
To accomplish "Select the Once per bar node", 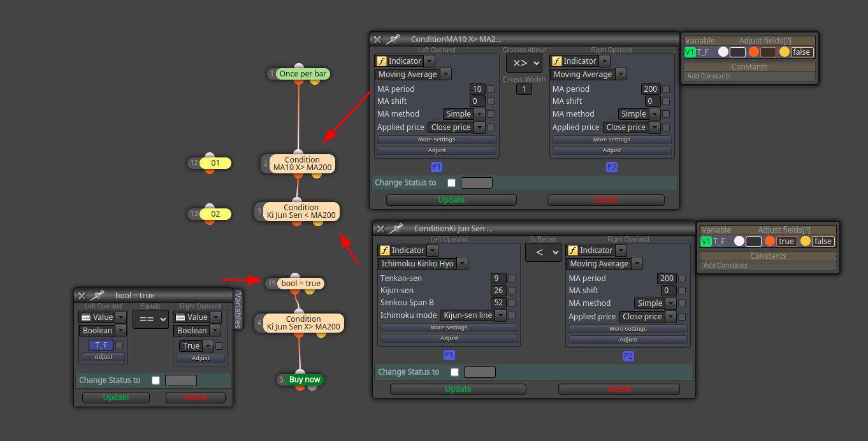I will [303, 74].
